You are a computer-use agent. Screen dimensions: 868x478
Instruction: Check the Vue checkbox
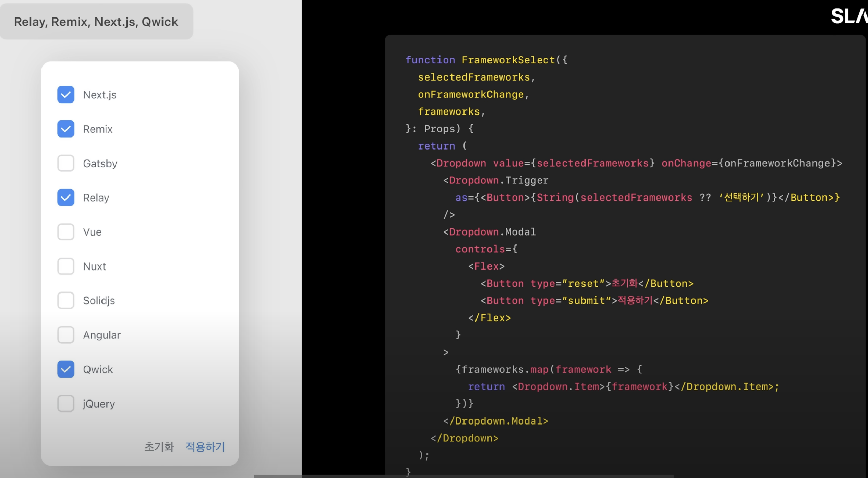point(66,232)
